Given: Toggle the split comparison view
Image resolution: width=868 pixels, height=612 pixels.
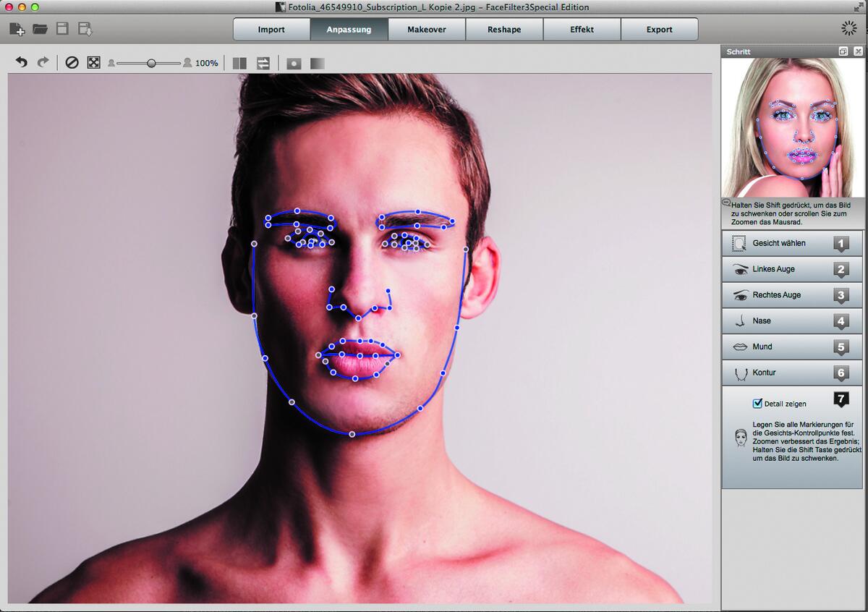Looking at the screenshot, I should click(239, 63).
